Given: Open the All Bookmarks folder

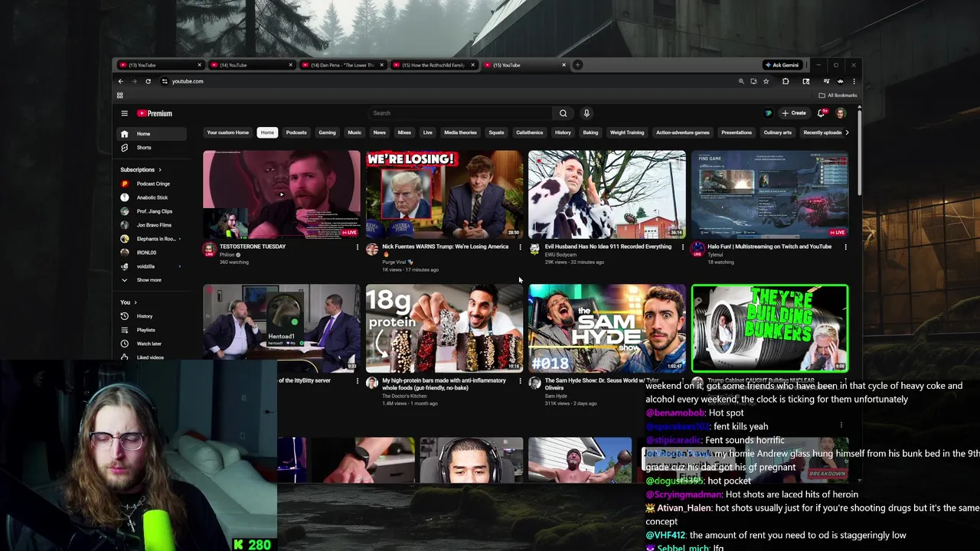Looking at the screenshot, I should 838,96.
